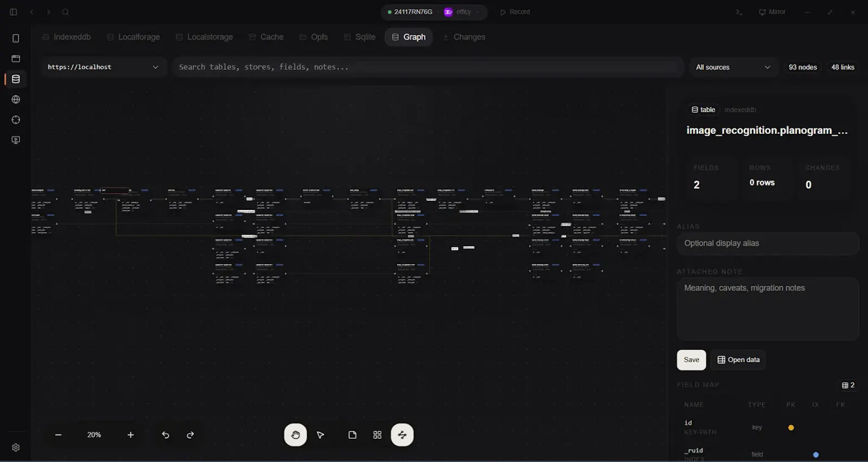Switch to the Localforage tab
The image size is (868, 462).
point(133,37)
